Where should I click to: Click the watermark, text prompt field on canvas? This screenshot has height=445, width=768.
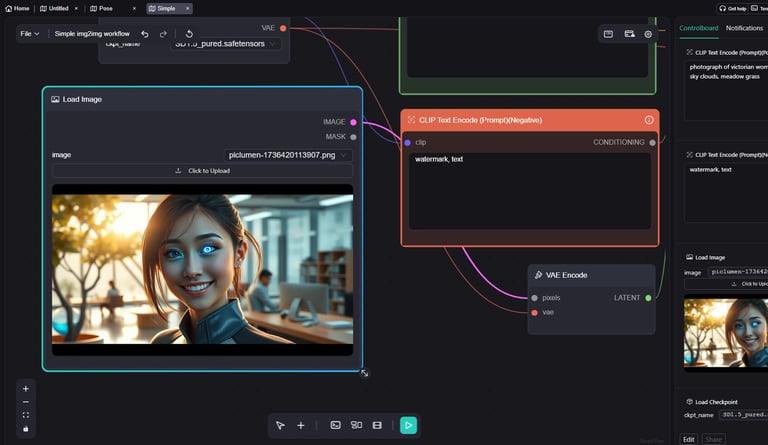point(530,191)
